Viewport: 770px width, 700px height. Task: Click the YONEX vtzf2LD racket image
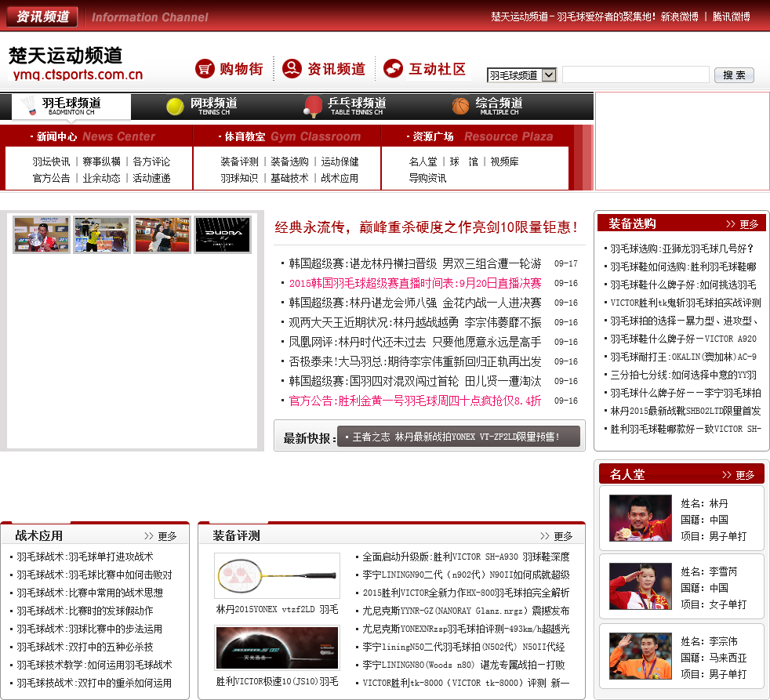277,575
